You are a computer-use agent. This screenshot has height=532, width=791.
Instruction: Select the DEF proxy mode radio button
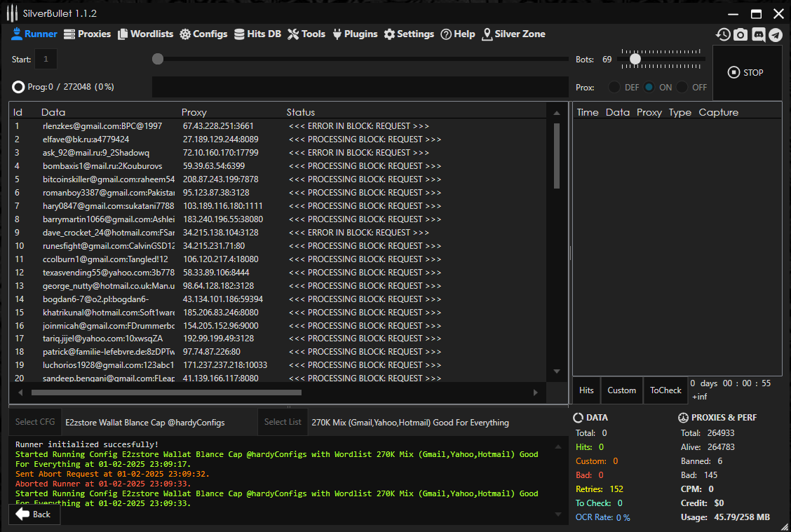tap(614, 88)
